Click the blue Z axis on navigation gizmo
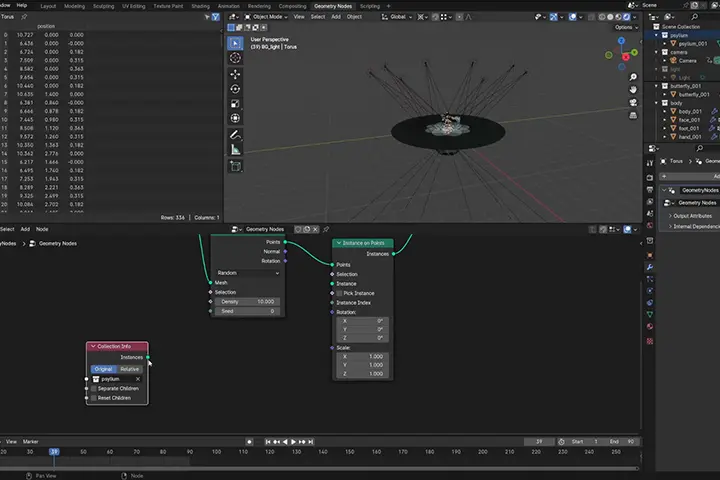 (621, 41)
